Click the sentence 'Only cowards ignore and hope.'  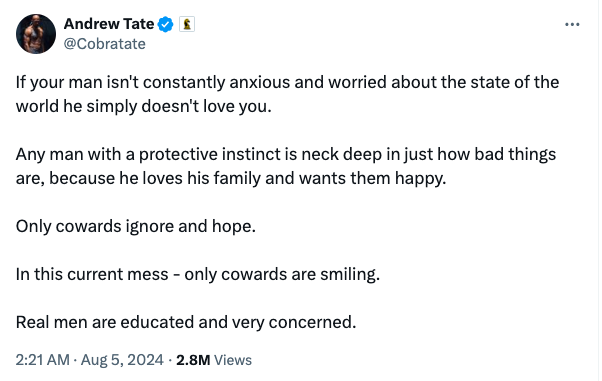pyautogui.click(x=136, y=226)
